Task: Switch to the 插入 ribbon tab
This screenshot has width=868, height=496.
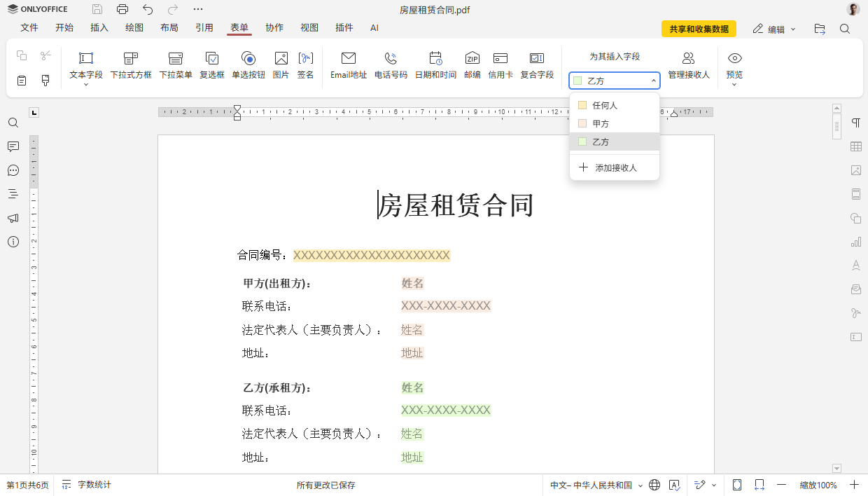Action: (x=99, y=28)
